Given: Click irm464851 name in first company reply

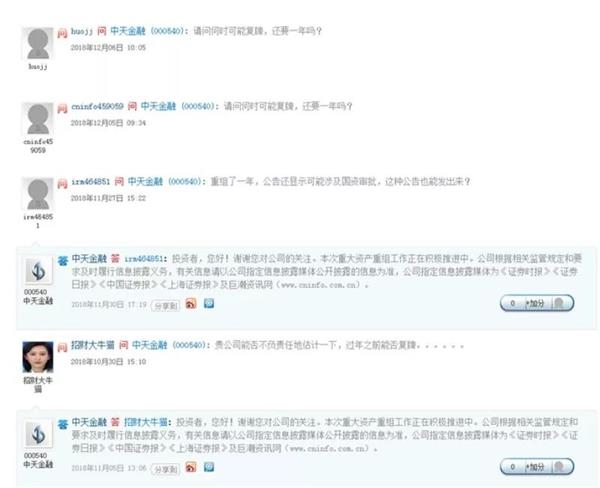Looking at the screenshot, I should [144, 259].
